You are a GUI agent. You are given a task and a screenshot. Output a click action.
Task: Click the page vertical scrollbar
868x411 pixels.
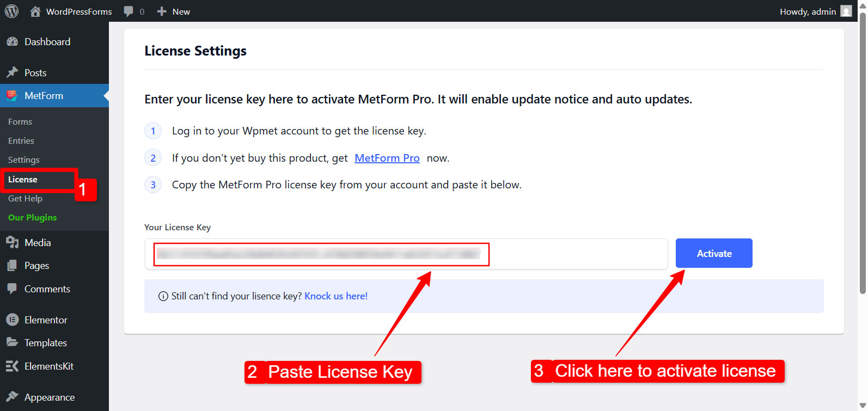pos(863,152)
